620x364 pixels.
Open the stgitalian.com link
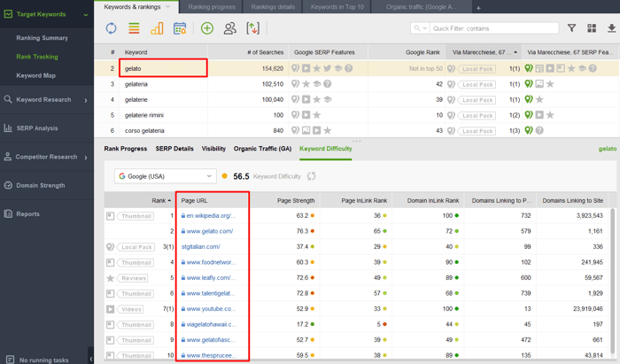click(200, 246)
